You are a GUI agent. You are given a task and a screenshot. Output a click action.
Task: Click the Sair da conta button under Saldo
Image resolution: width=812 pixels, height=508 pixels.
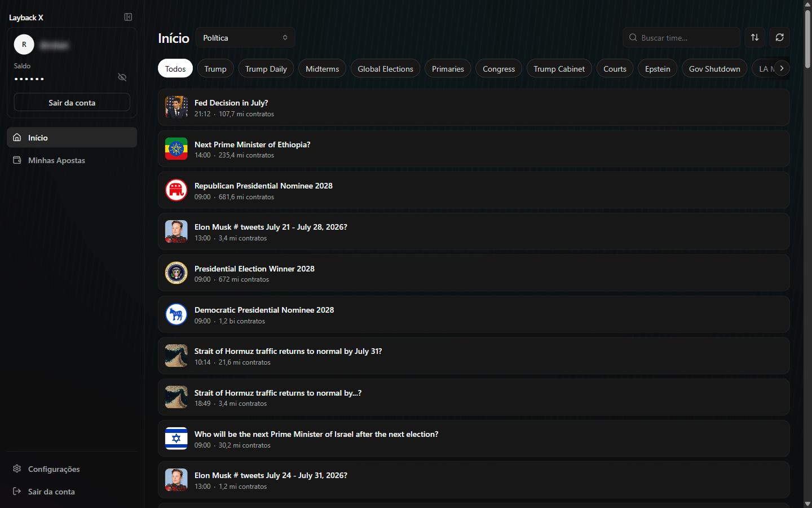pos(72,102)
